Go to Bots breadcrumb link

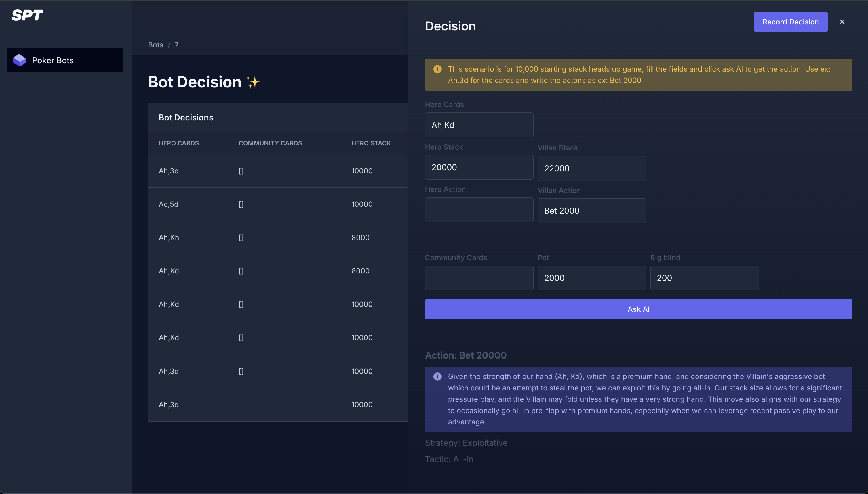pos(155,45)
